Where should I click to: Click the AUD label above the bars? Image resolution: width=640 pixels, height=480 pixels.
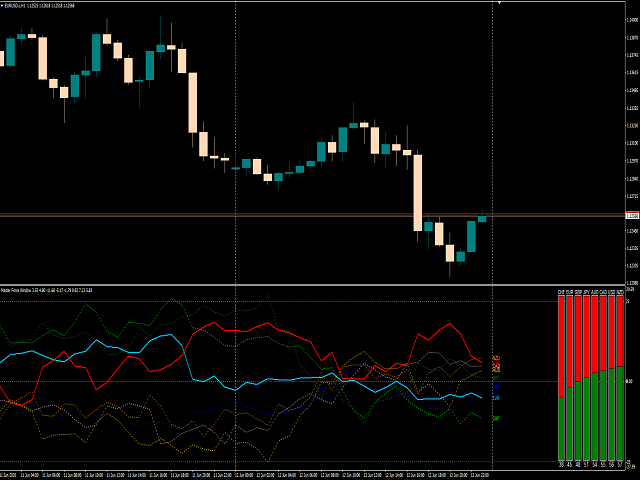click(x=595, y=292)
